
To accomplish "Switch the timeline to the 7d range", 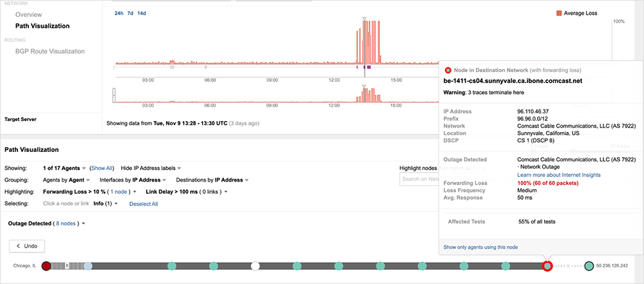I will tap(131, 13).
